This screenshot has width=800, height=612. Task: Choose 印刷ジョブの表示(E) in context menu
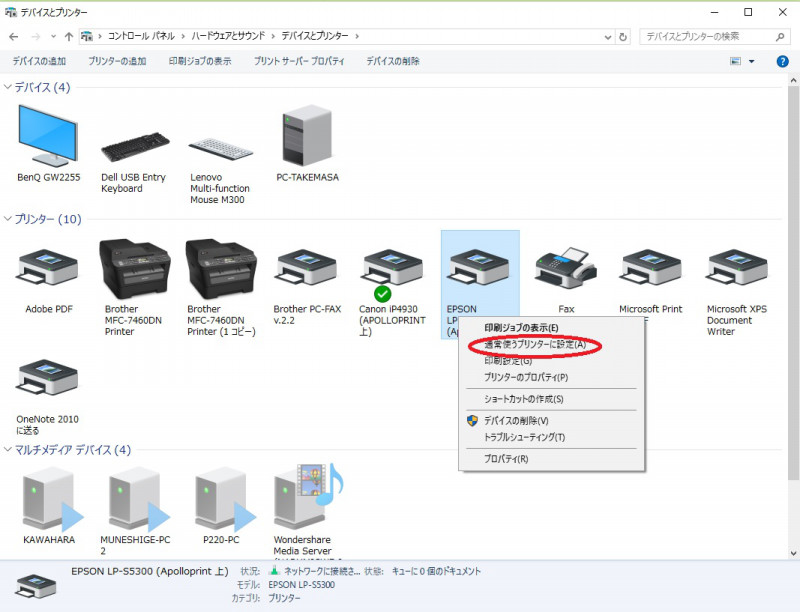(551, 328)
